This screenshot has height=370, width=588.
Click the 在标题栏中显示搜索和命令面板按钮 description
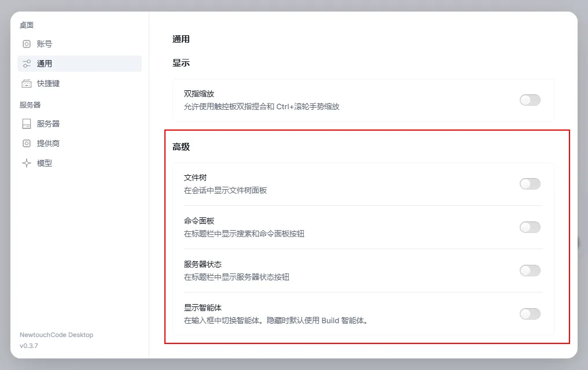pos(244,234)
